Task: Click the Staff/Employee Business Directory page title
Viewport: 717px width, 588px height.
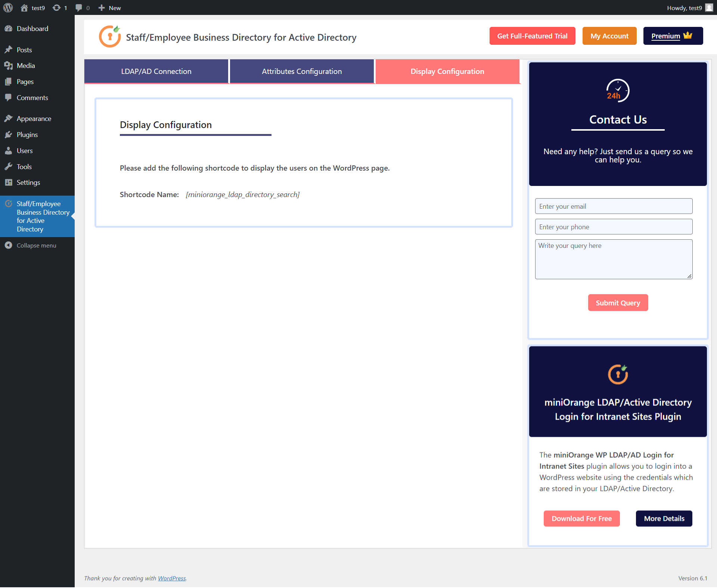Action: pos(241,37)
